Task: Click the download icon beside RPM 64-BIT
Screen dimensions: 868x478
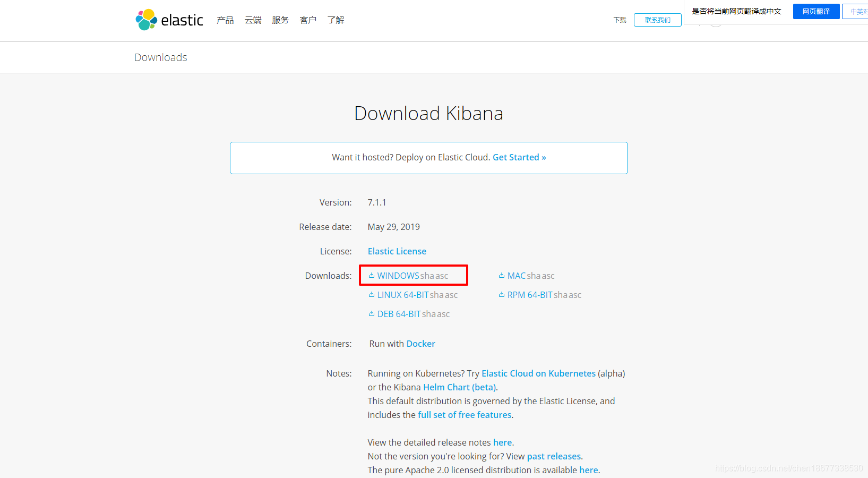Action: pyautogui.click(x=502, y=294)
